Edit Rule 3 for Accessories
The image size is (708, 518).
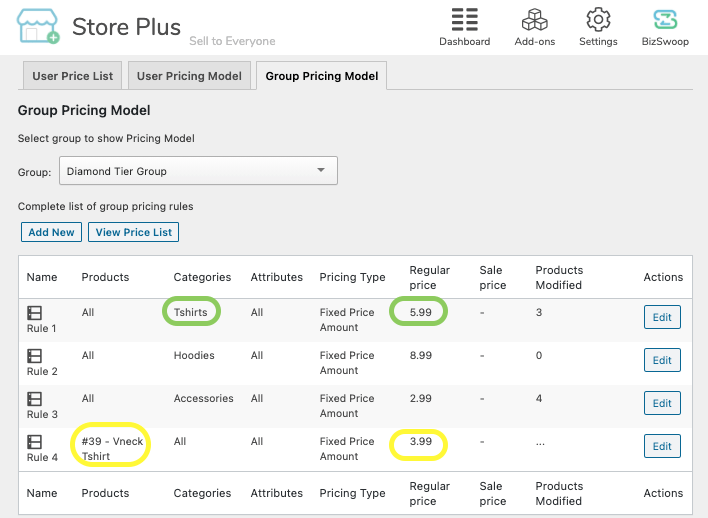[662, 403]
